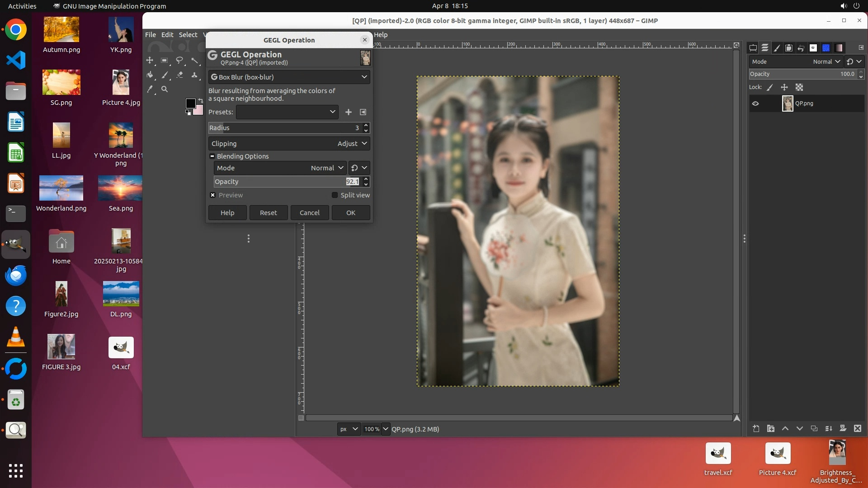868x488 pixels.
Task: Open the Box Blur operation dropdown
Action: tap(289, 77)
